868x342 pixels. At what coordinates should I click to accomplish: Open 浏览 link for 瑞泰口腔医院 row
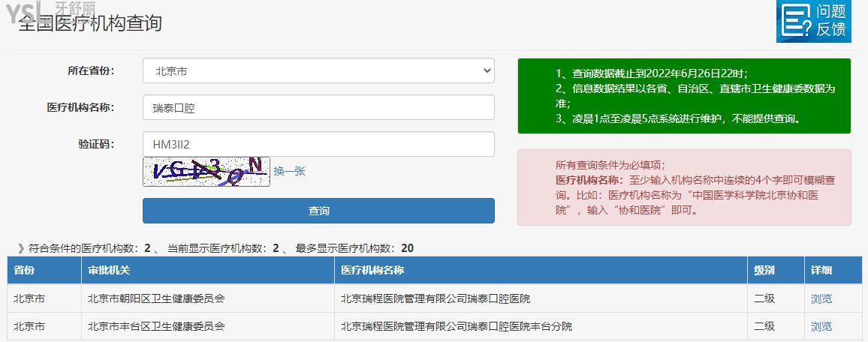coord(821,299)
